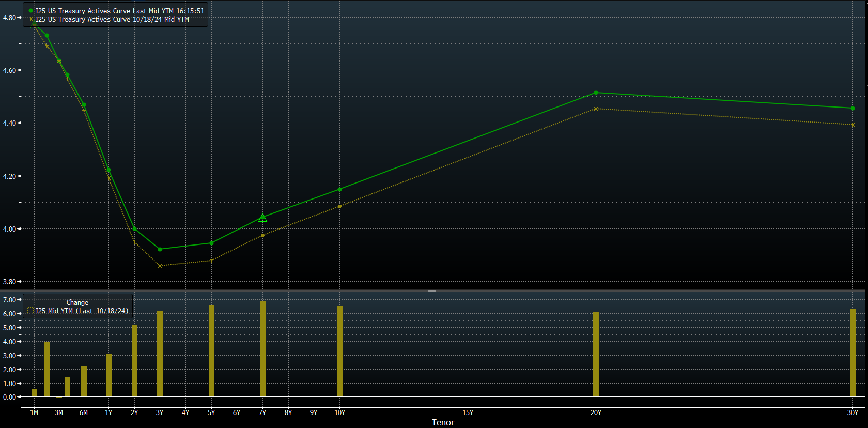This screenshot has height=428, width=868.
Task: Click the 30Y tenor axis label
Action: (853, 412)
